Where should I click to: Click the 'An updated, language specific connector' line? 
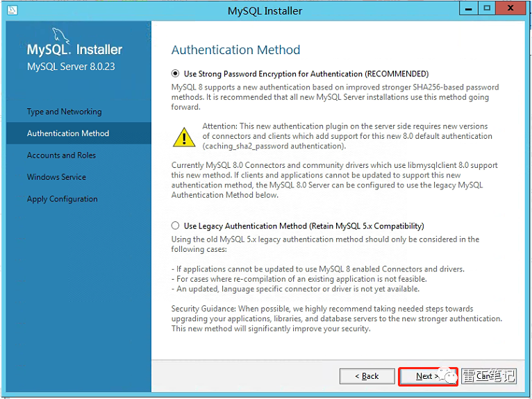pos(295,289)
